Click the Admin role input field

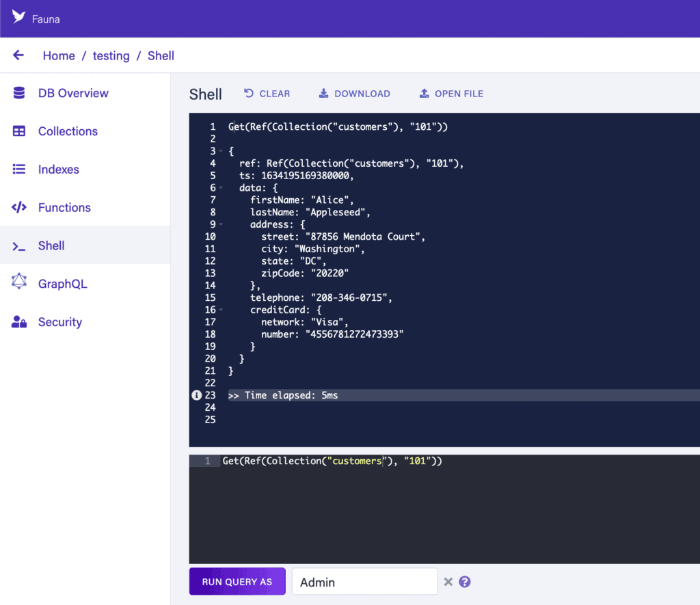pos(364,582)
